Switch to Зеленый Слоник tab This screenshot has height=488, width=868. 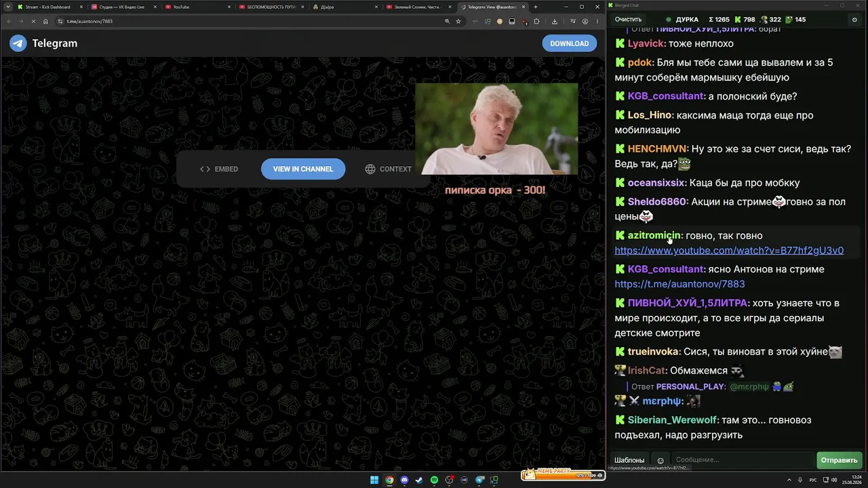pos(420,7)
